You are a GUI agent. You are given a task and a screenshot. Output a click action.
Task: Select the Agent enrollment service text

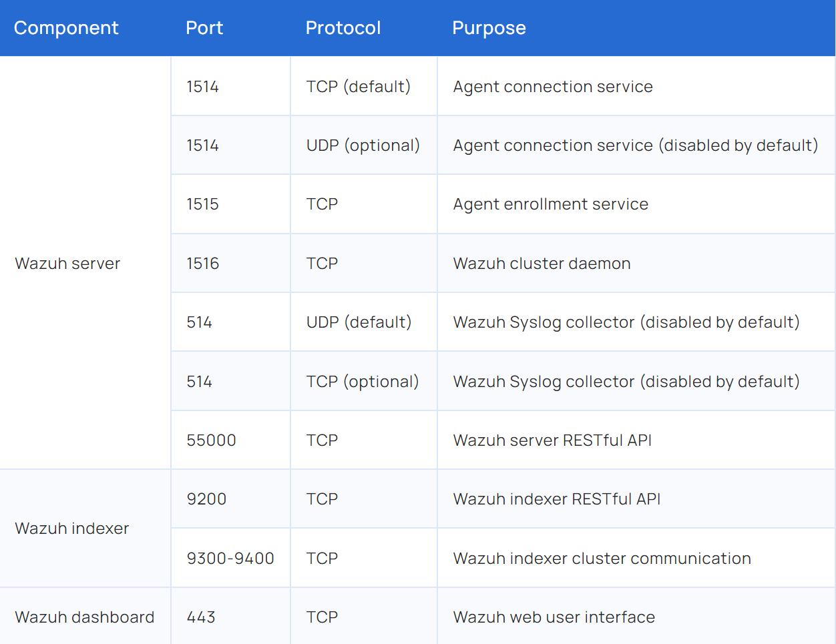551,204
